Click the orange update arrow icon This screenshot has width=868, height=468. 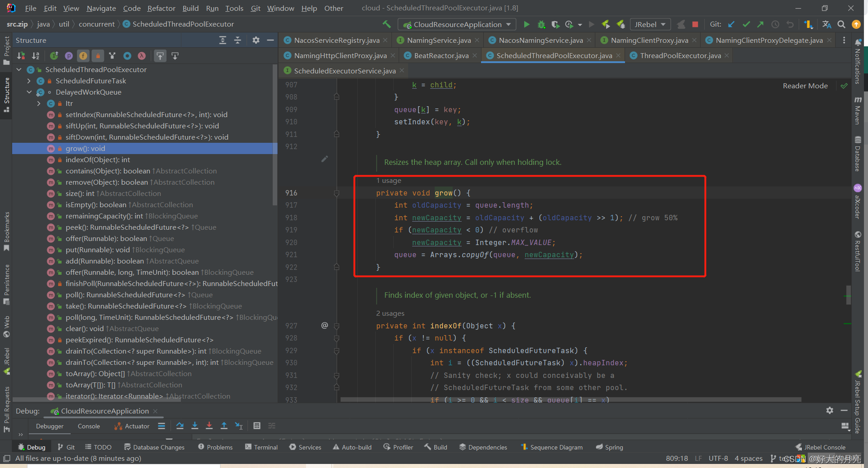coord(856,24)
